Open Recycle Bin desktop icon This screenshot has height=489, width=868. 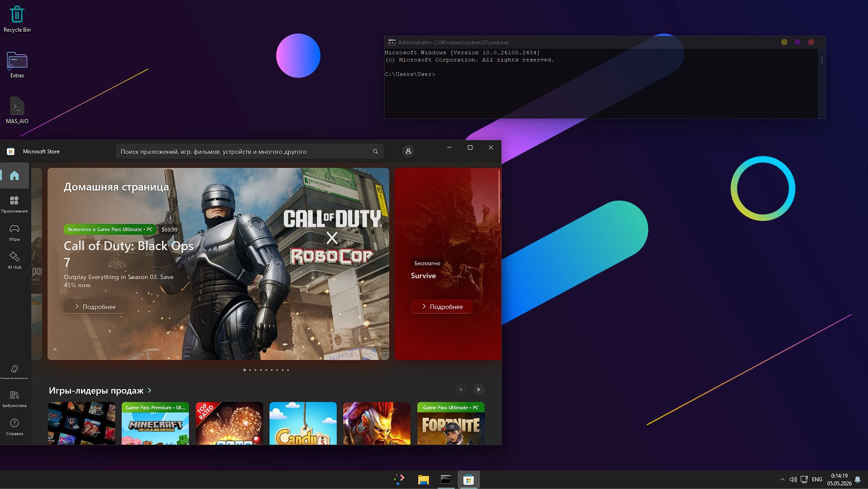17,19
